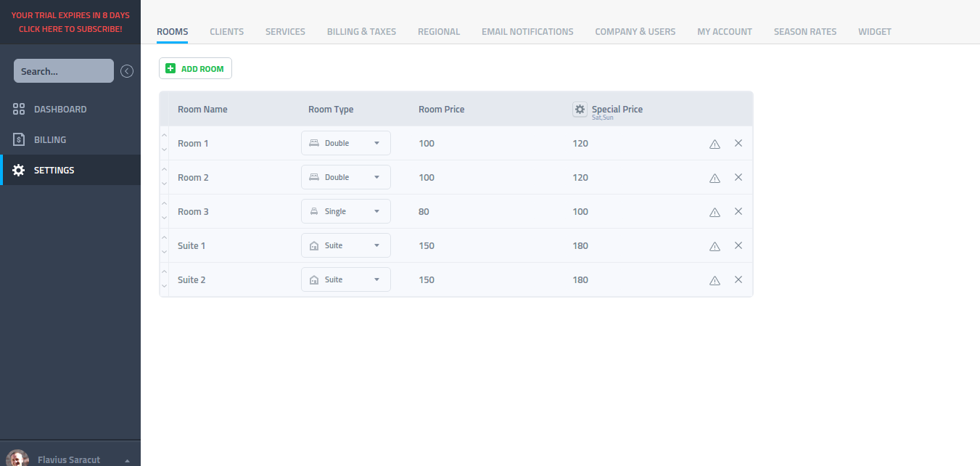Switch to the Services tab
980x466 pixels.
[x=285, y=31]
